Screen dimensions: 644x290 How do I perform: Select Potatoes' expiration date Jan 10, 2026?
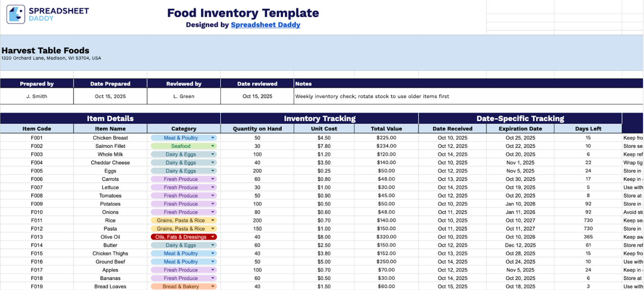(520, 204)
